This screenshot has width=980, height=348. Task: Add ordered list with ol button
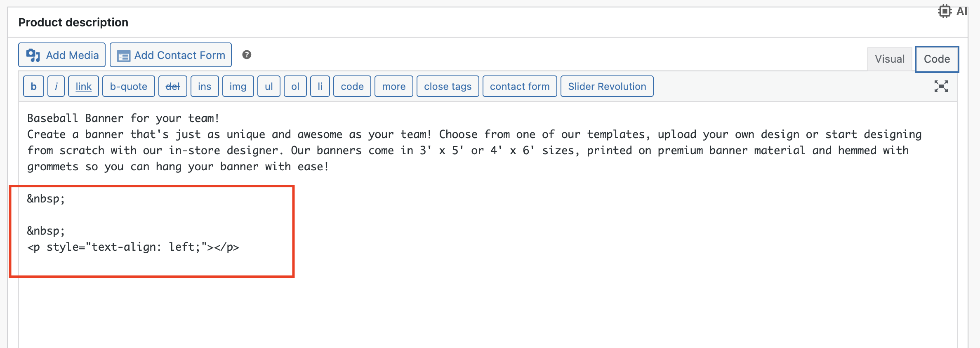point(295,86)
